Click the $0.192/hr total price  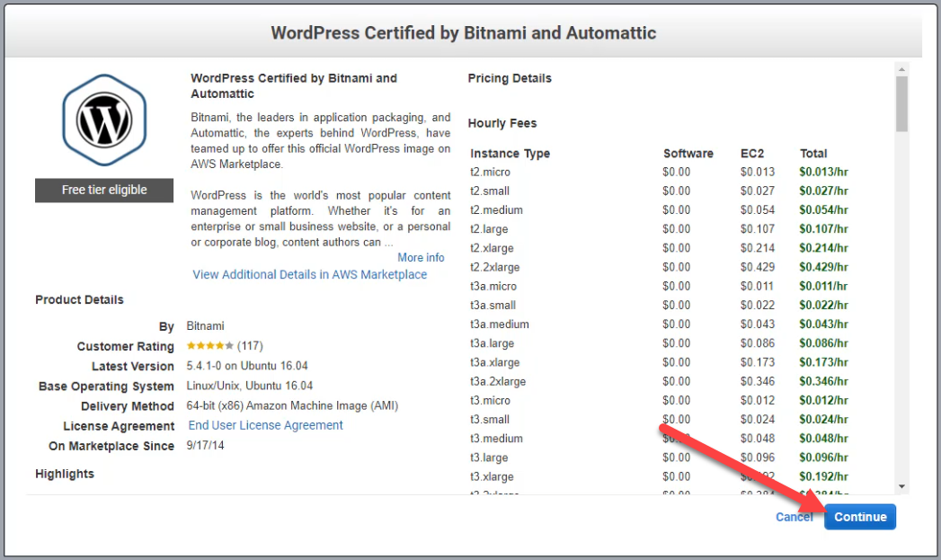point(823,476)
